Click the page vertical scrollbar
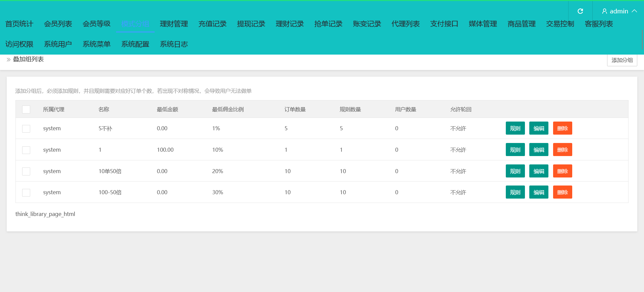The width and height of the screenshot is (644, 292). (642, 40)
